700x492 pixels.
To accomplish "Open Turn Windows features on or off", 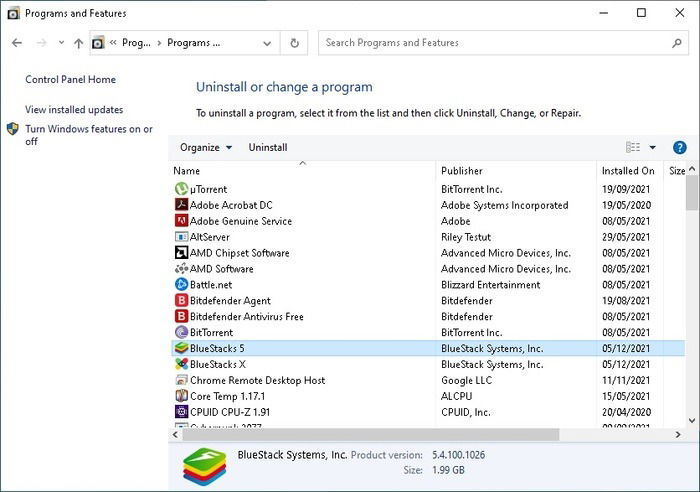I will (89, 135).
